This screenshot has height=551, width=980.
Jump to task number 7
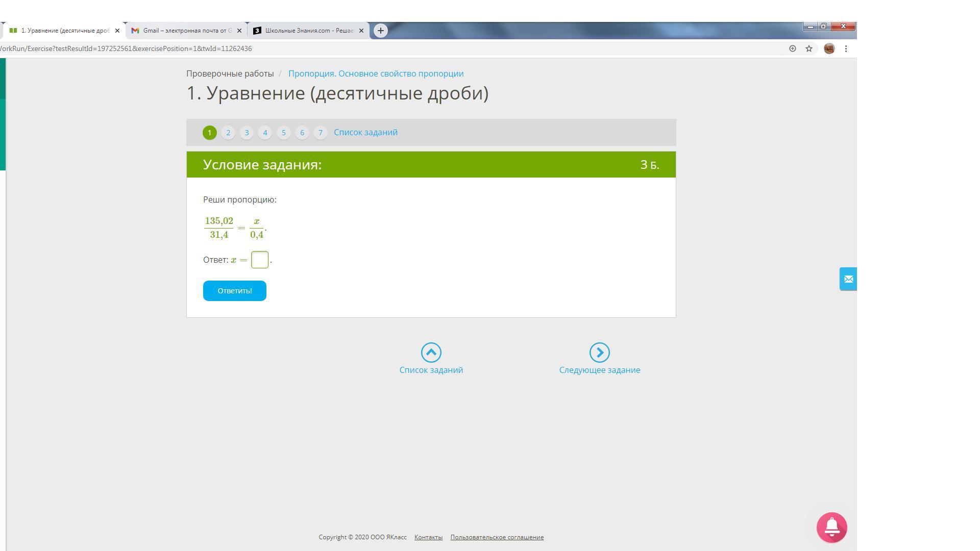320,133
